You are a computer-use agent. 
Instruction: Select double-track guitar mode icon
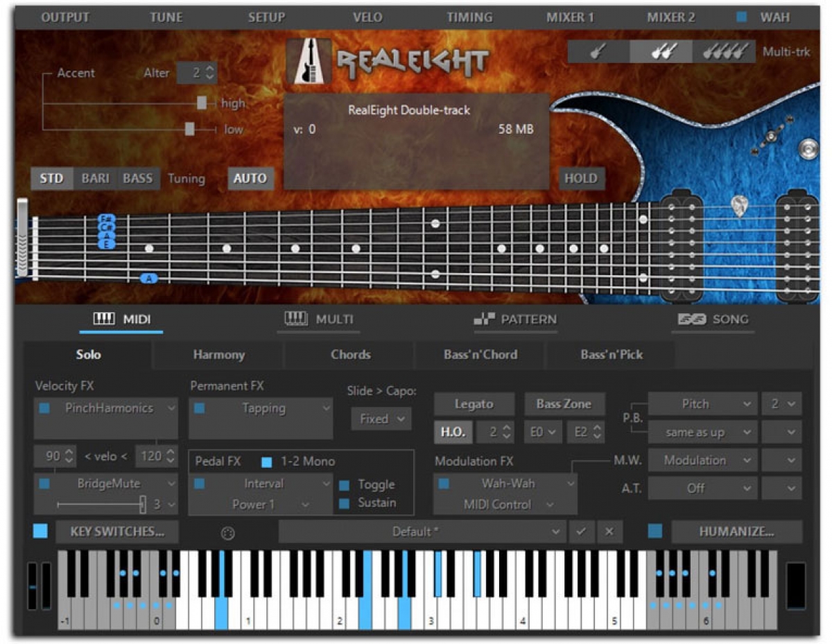coord(661,52)
